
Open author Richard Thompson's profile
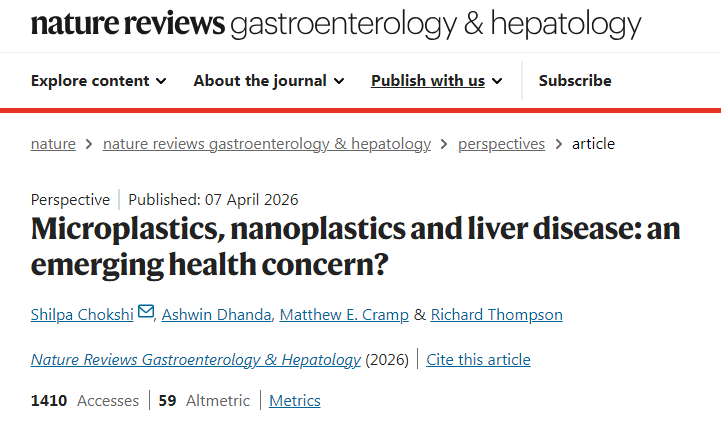tap(496, 315)
